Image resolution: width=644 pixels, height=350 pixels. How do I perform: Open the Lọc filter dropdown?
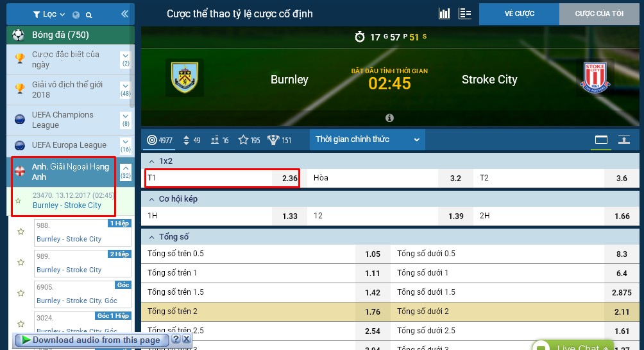click(x=49, y=14)
